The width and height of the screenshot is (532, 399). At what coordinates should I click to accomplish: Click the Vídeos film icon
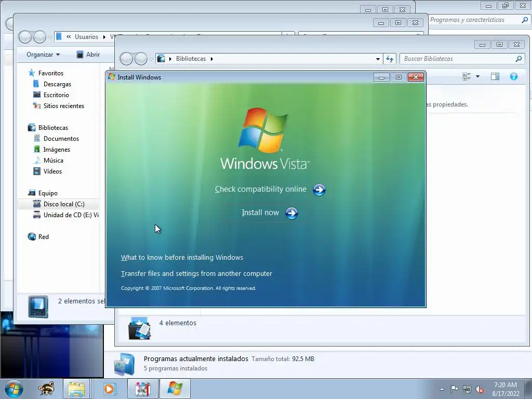[37, 171]
